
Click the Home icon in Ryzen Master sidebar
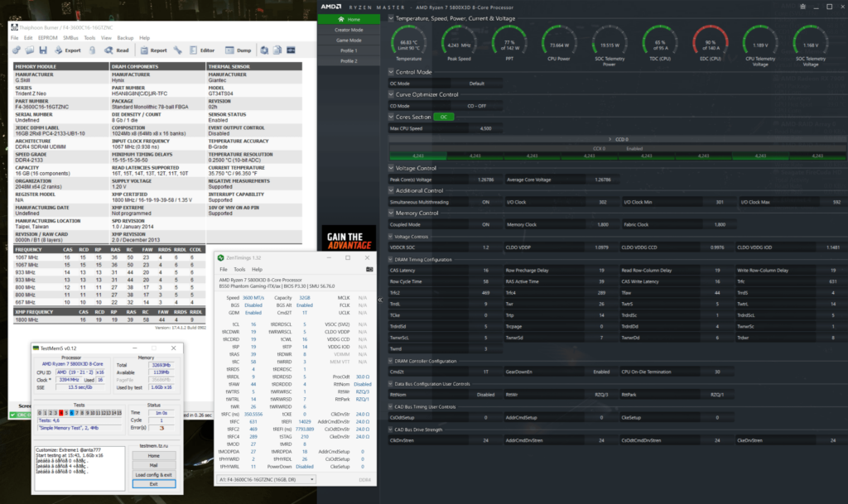(x=341, y=19)
